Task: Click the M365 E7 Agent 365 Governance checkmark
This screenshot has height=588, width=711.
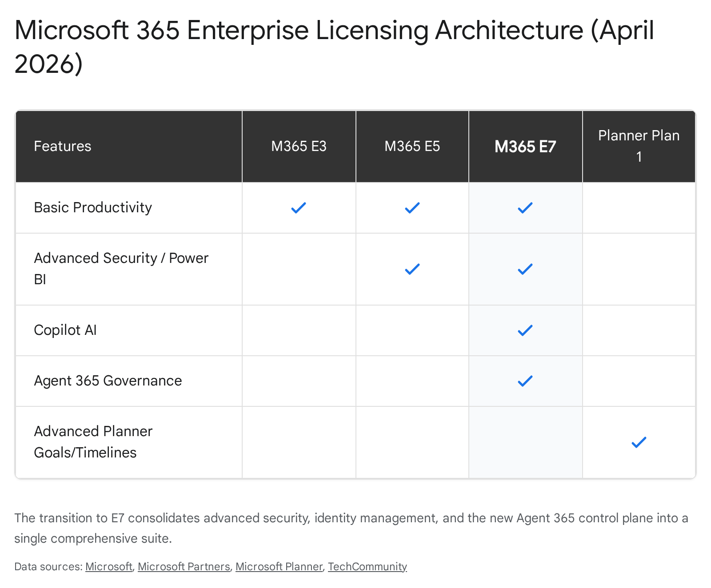Action: [x=525, y=381]
